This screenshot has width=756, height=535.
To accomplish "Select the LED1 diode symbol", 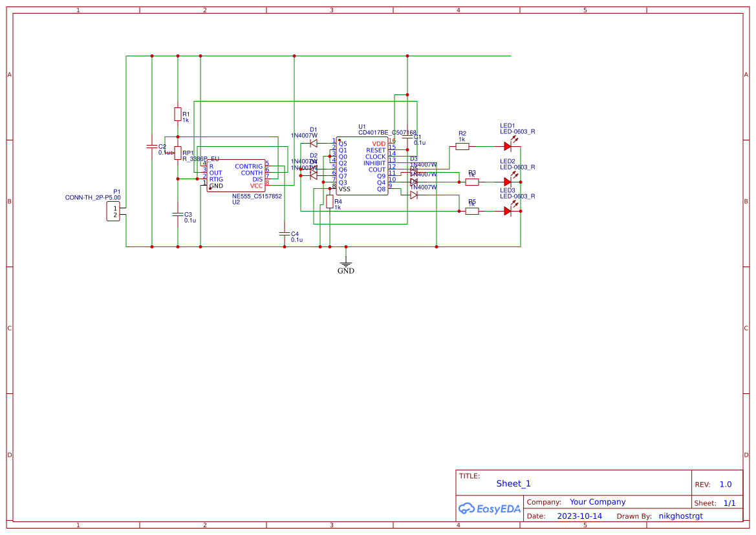I will [508, 146].
